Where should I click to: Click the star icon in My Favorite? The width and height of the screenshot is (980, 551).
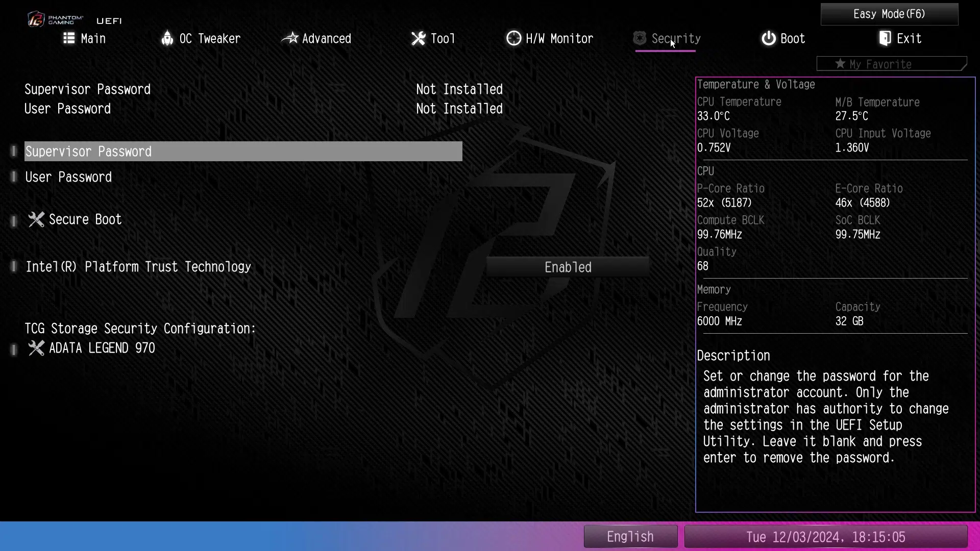(x=840, y=64)
